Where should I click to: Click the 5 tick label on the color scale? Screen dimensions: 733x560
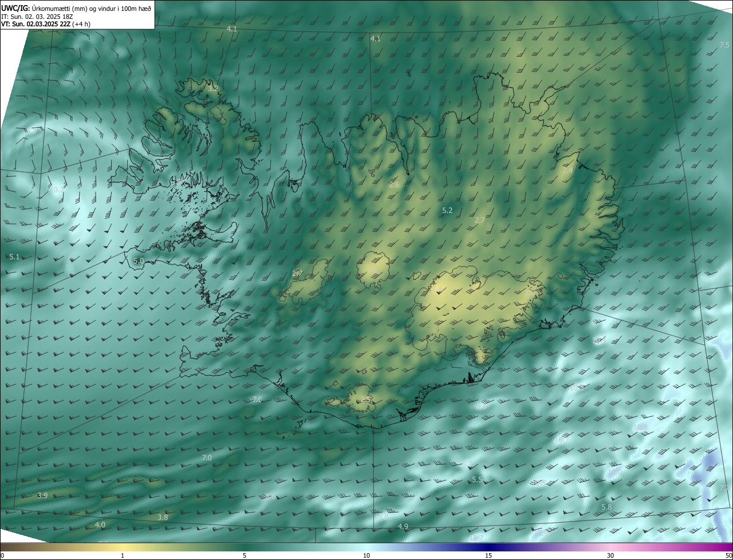tap(245, 555)
